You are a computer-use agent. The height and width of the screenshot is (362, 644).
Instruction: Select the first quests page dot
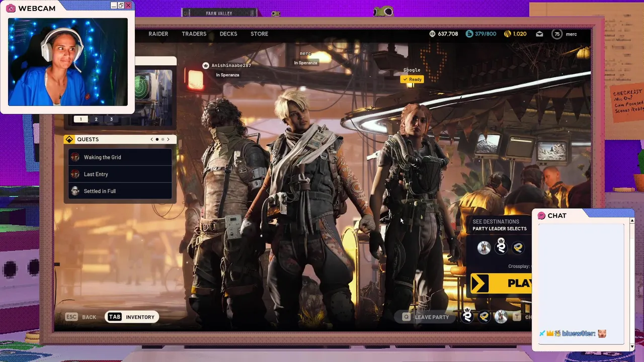(157, 139)
